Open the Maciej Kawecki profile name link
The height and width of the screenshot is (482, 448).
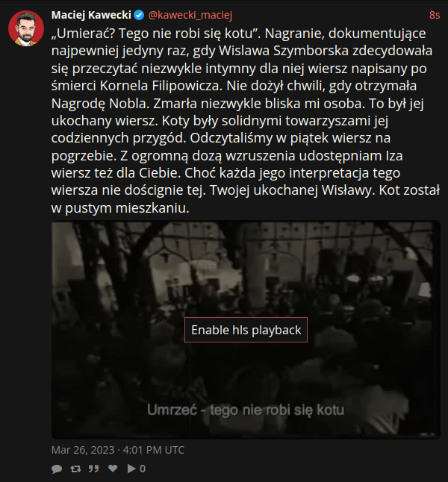[91, 15]
